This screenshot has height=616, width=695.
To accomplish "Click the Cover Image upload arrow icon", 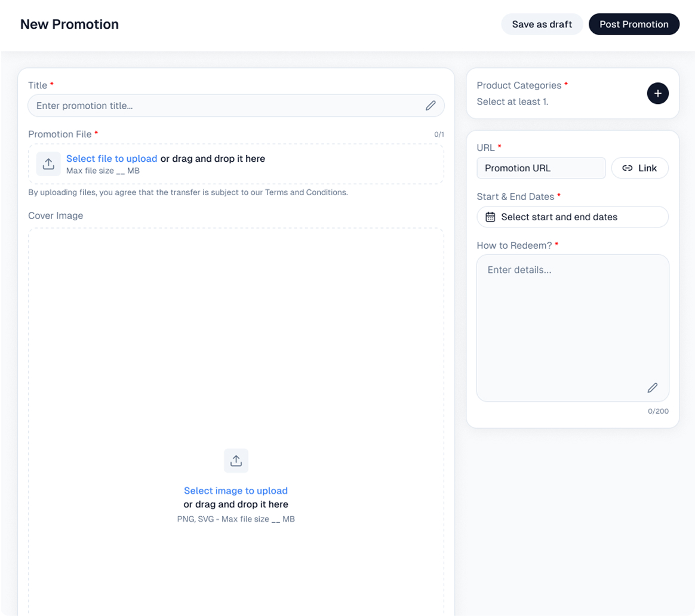I will tap(236, 461).
